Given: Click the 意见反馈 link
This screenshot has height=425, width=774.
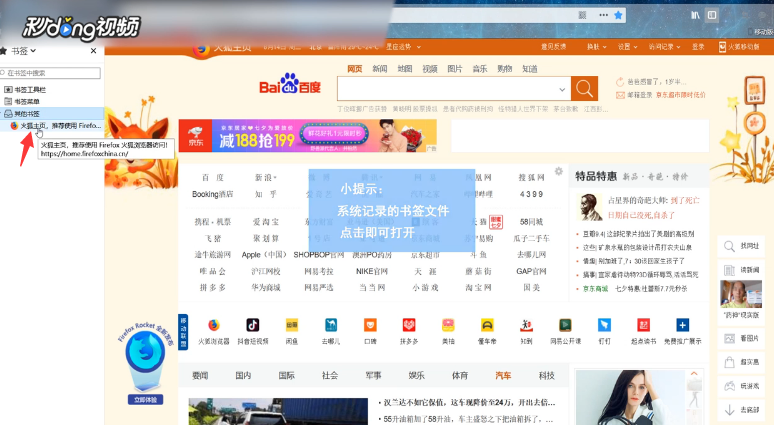Looking at the screenshot, I should point(553,47).
